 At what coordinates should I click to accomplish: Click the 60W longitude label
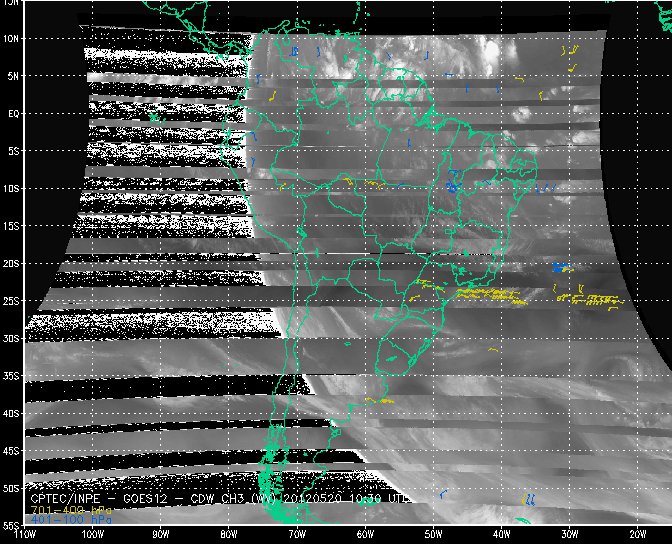[365, 534]
